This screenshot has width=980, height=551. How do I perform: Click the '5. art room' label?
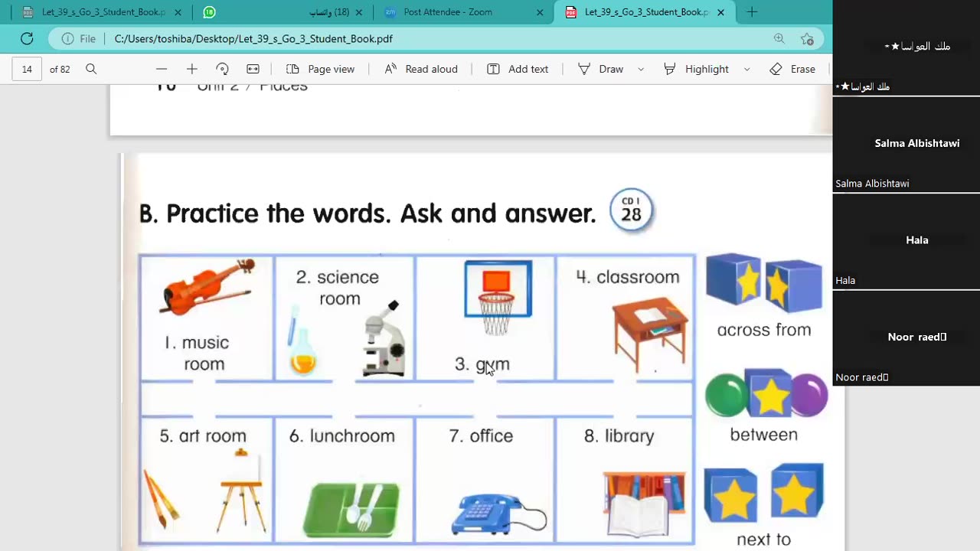pyautogui.click(x=203, y=435)
